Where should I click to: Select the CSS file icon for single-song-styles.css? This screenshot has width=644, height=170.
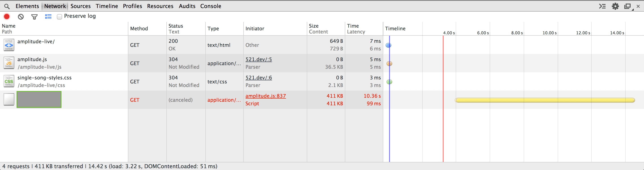[x=9, y=81]
